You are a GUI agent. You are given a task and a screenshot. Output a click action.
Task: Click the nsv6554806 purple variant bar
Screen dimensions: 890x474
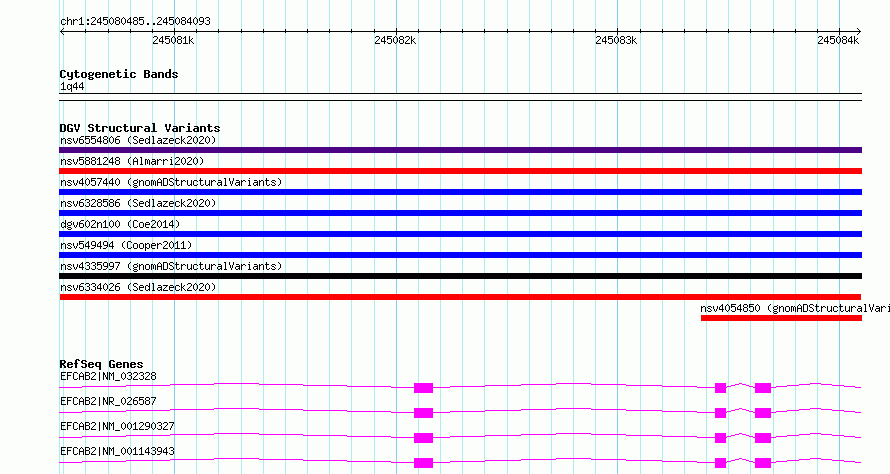(x=460, y=150)
